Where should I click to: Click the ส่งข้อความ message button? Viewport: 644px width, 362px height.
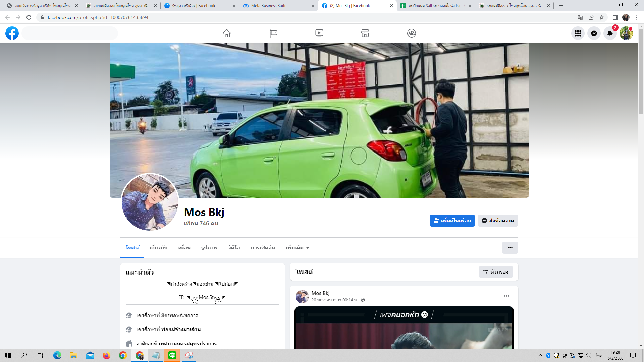(498, 221)
